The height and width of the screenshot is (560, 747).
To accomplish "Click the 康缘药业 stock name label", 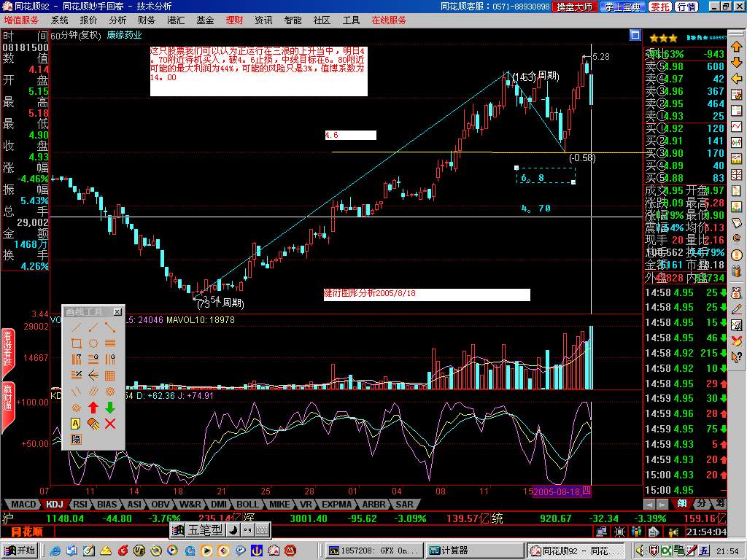I will [x=124, y=35].
